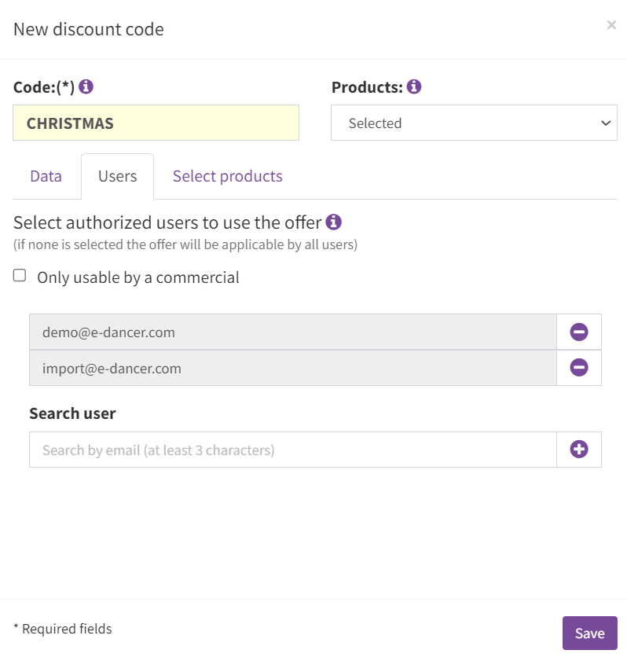627x672 pixels.
Task: View info icon beside authorized users heading
Action: pos(333,222)
